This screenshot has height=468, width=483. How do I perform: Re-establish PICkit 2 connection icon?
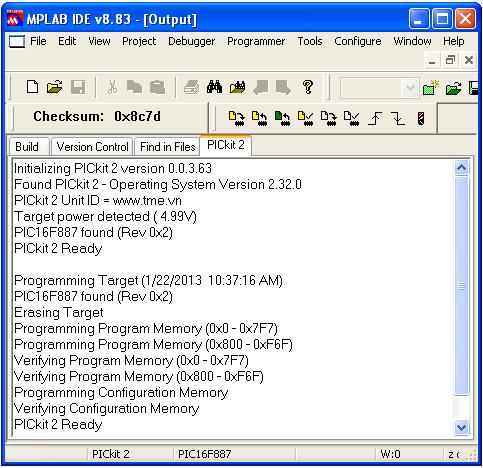tap(421, 118)
